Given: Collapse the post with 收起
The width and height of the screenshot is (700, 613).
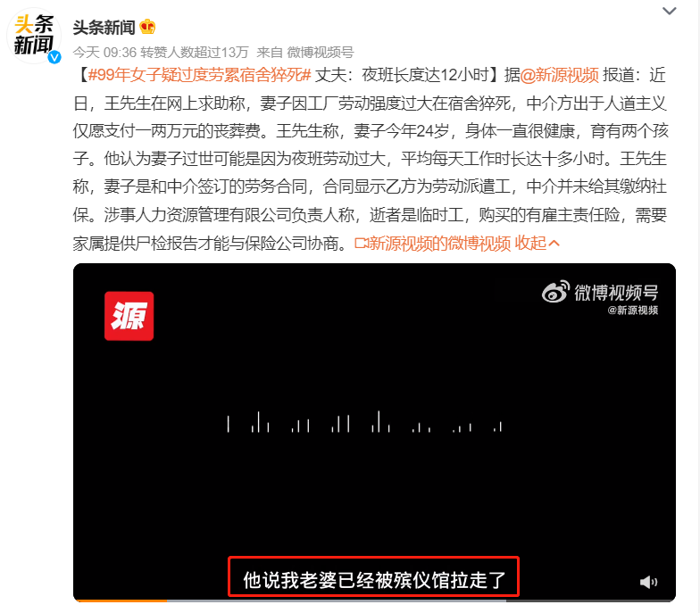Looking at the screenshot, I should pos(537,243).
